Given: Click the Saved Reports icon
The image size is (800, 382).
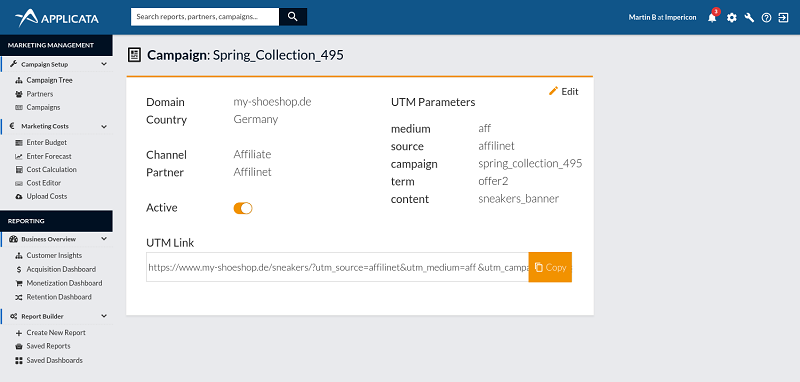Looking at the screenshot, I should point(19,346).
